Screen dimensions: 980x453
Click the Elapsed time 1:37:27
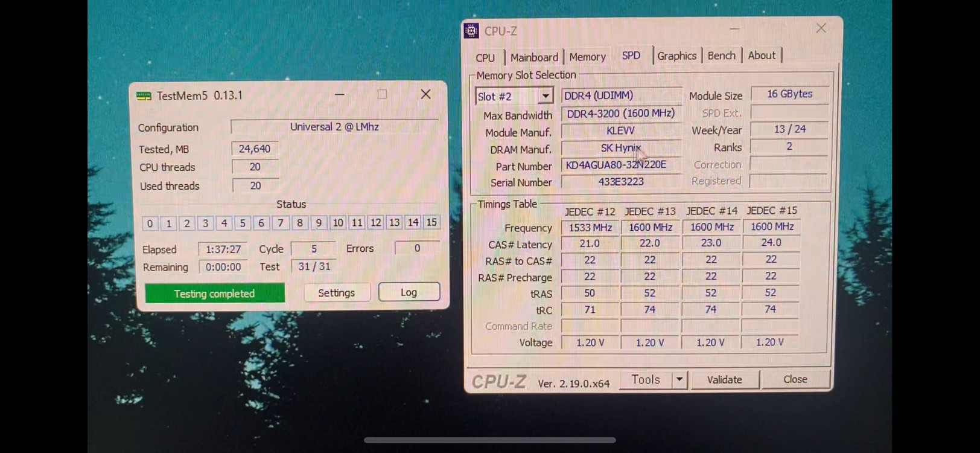pos(223,249)
